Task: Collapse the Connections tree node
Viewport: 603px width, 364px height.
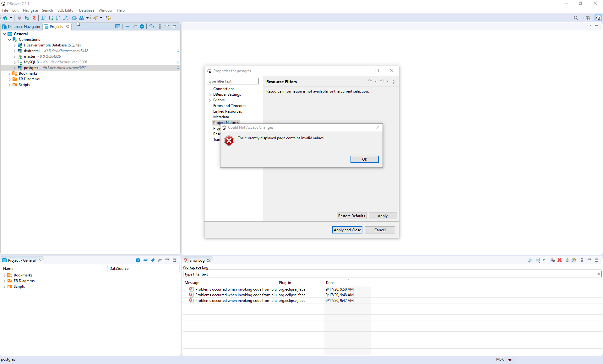Action: [9, 40]
